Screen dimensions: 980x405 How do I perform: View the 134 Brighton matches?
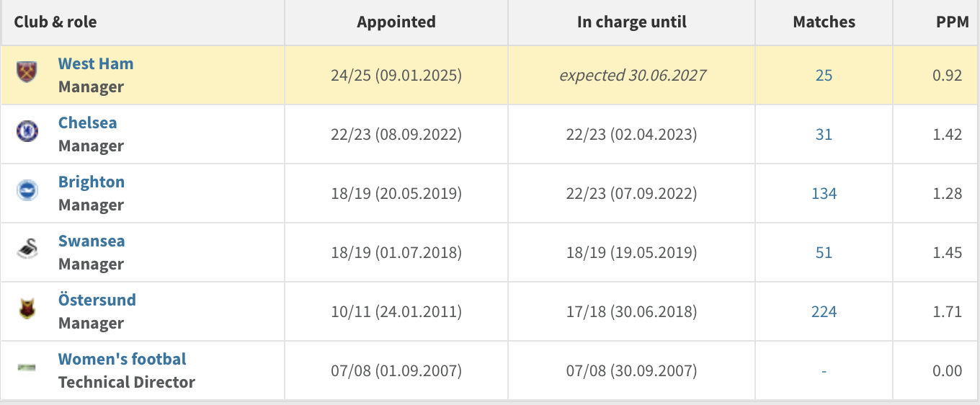pyautogui.click(x=824, y=193)
